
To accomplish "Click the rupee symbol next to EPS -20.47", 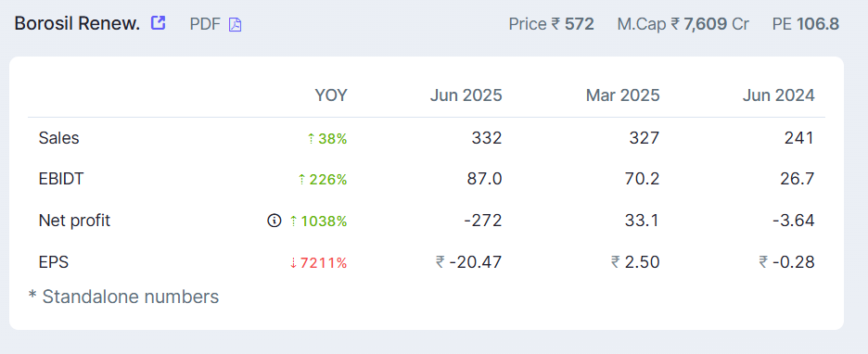I will [440, 261].
